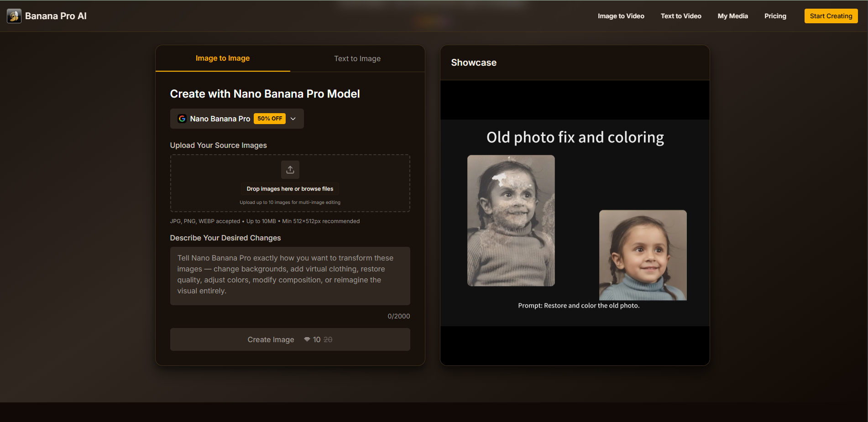Click the 50% OFF badge
The image size is (868, 422).
[x=269, y=118]
